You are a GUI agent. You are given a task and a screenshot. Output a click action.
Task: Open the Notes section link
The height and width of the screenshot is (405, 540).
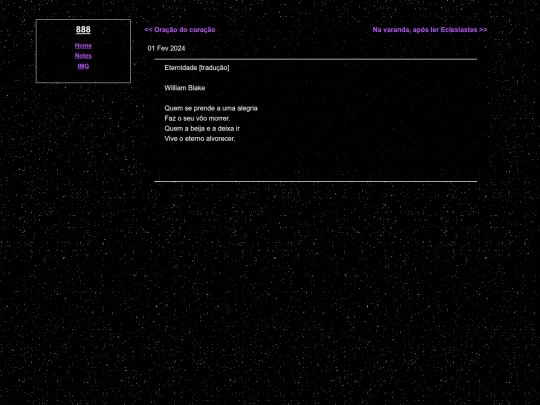point(83,56)
